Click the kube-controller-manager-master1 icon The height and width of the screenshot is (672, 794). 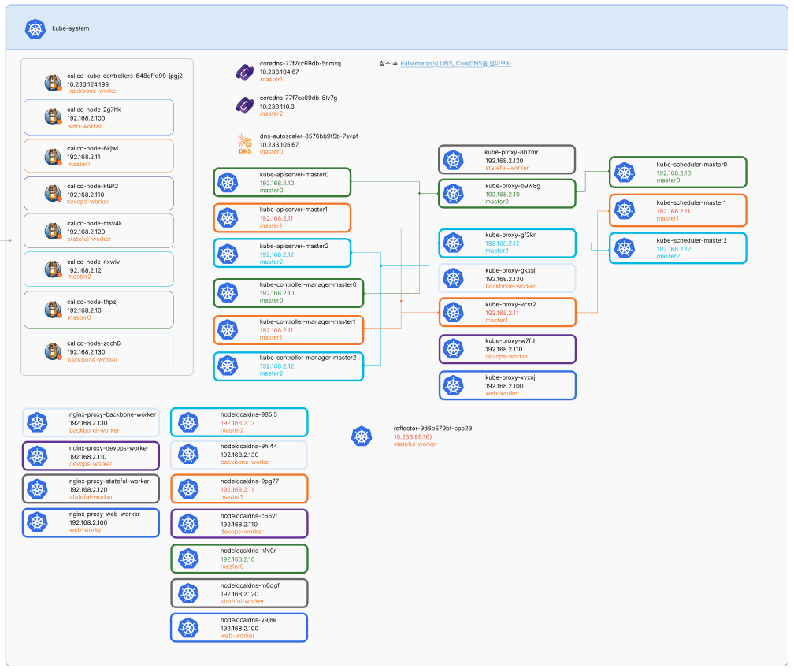[x=228, y=329]
